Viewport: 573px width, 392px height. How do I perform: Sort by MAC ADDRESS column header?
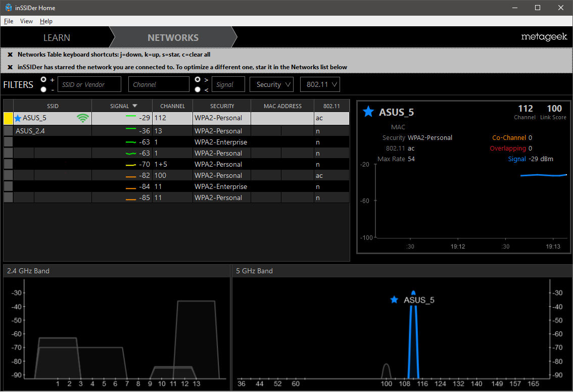click(283, 106)
